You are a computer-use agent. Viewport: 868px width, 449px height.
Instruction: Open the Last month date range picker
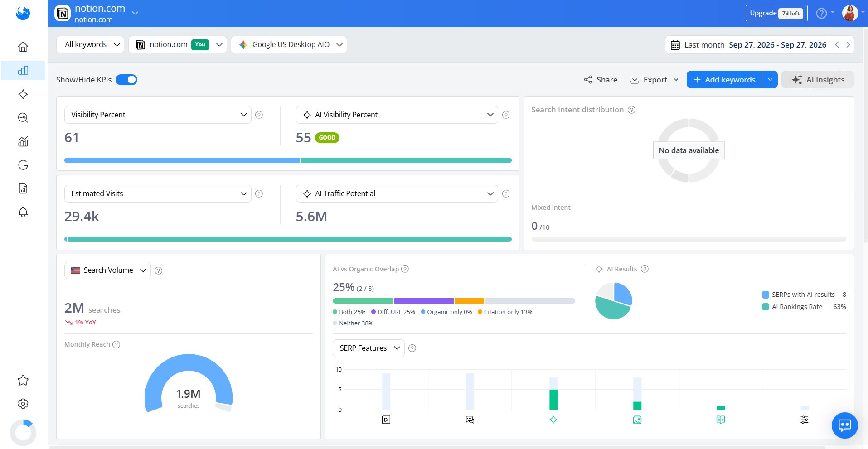click(748, 45)
